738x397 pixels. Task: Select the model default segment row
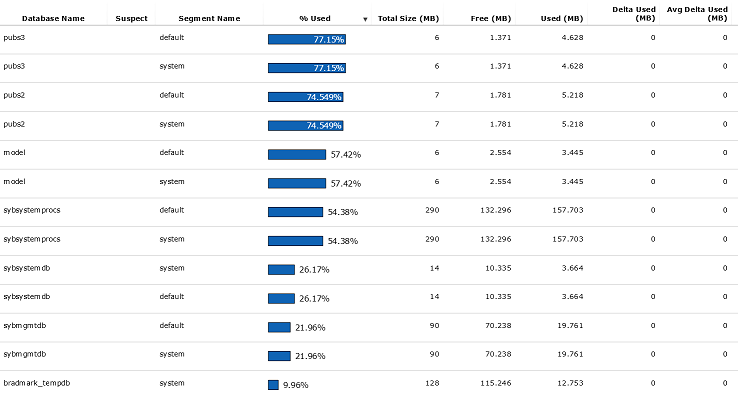369,154
